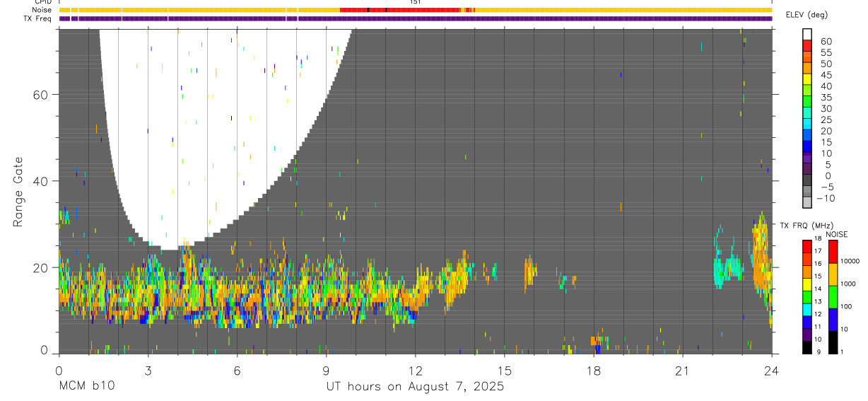The image size is (868, 401).
Task: Select ELEV swatch between 40 and 45
Action: 807,79
